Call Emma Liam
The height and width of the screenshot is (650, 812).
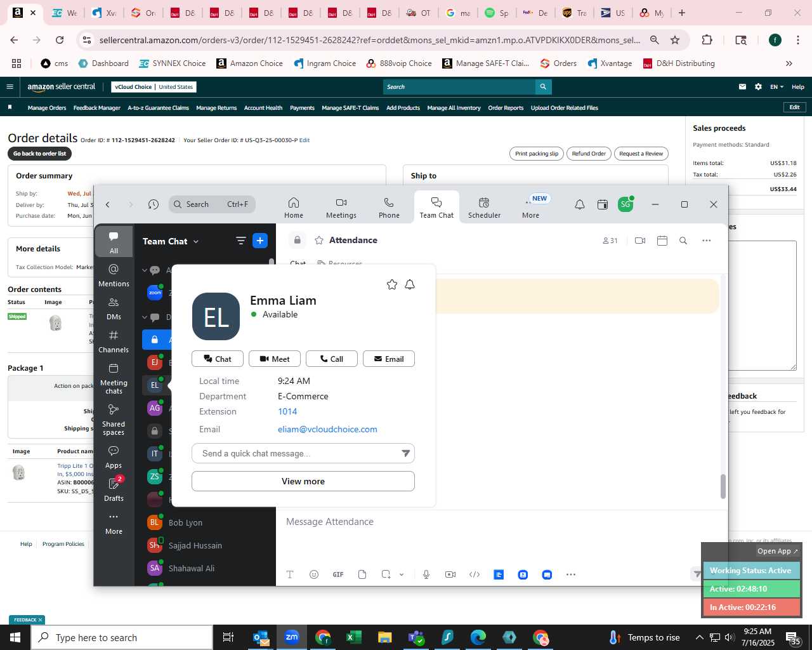332,359
